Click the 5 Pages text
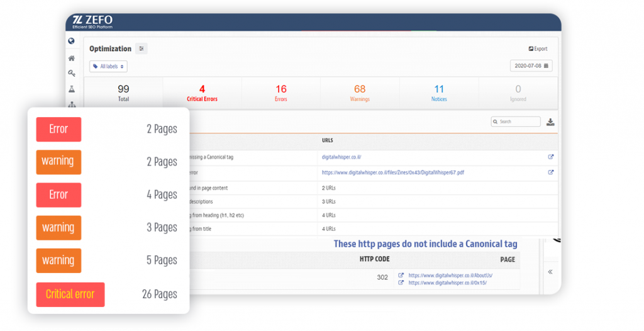 [x=162, y=261]
